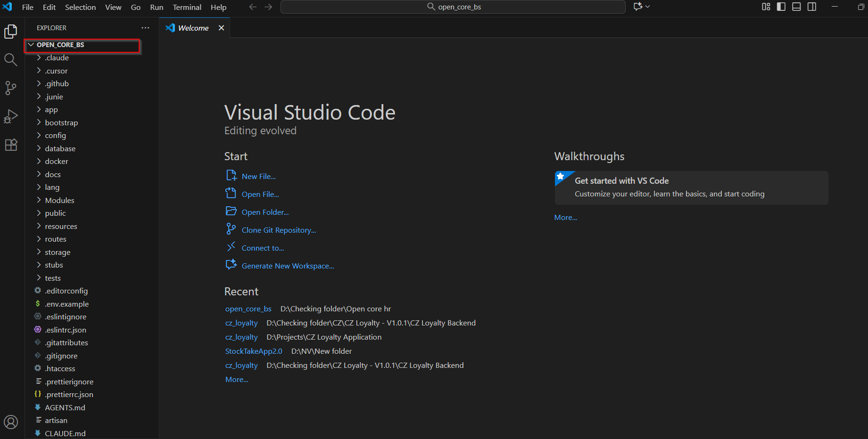Open the Customize Layout icon
Viewport: 868px width, 439px height.
(766, 7)
